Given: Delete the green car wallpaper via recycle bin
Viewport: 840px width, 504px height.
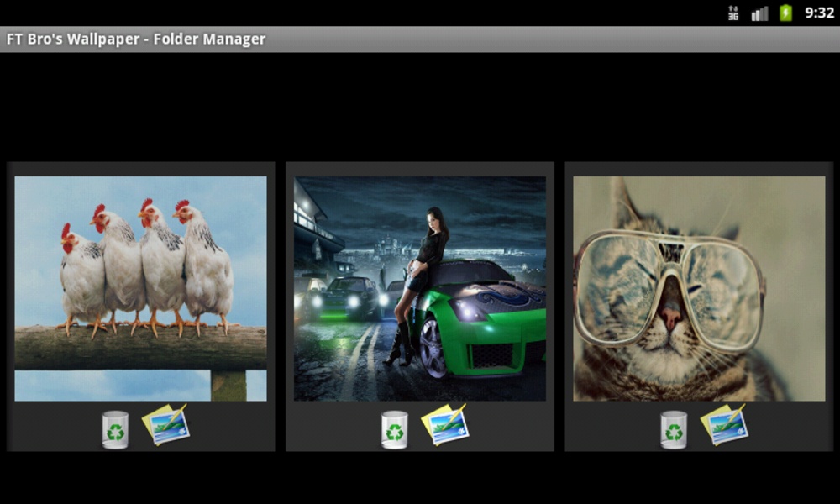Looking at the screenshot, I should 394,429.
